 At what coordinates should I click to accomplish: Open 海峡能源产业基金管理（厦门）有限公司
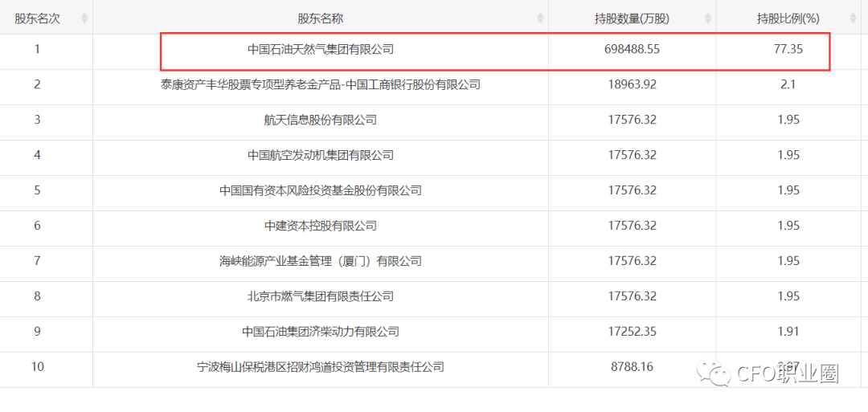click(320, 261)
